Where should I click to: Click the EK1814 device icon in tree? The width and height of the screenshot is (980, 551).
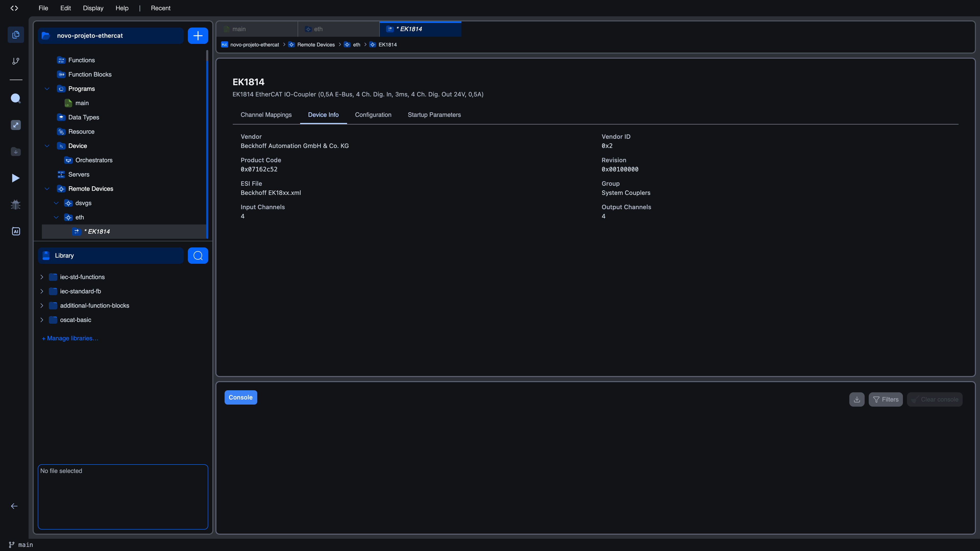[77, 232]
